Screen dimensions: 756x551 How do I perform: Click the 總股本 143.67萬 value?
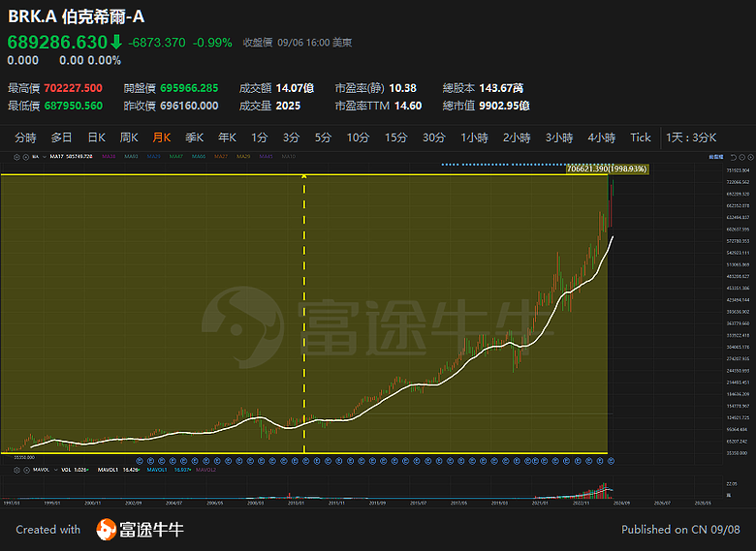(501, 88)
